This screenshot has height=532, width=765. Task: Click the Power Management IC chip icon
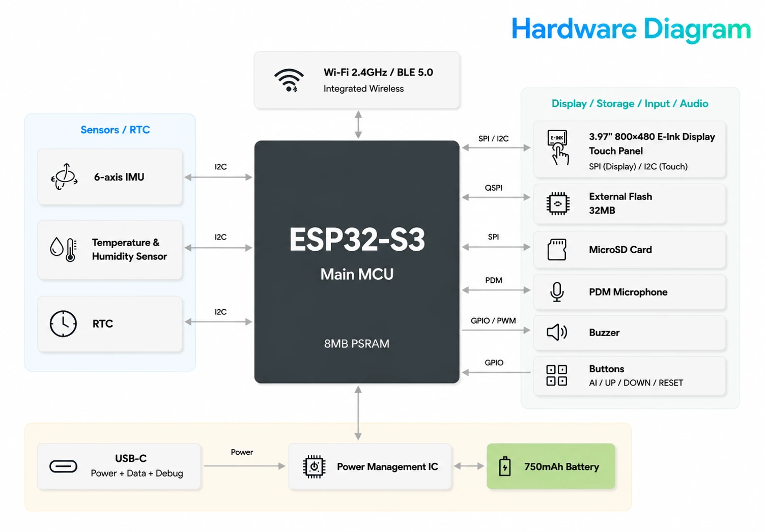point(314,466)
